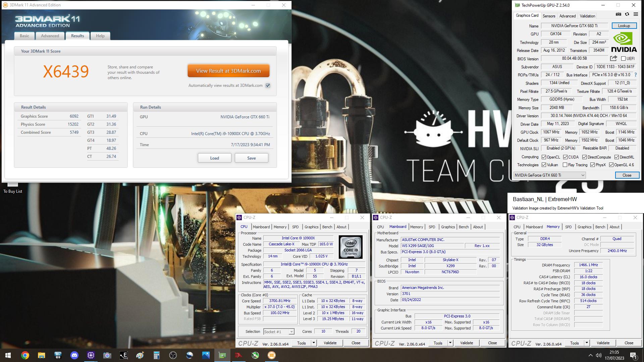Take a GPU-Z screenshot with camera icon
This screenshot has height=362, width=644.
click(x=619, y=14)
